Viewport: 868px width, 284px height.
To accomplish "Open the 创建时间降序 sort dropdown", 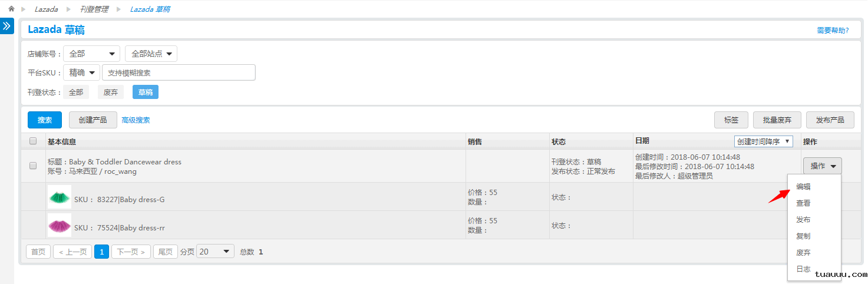I will pyautogui.click(x=764, y=141).
